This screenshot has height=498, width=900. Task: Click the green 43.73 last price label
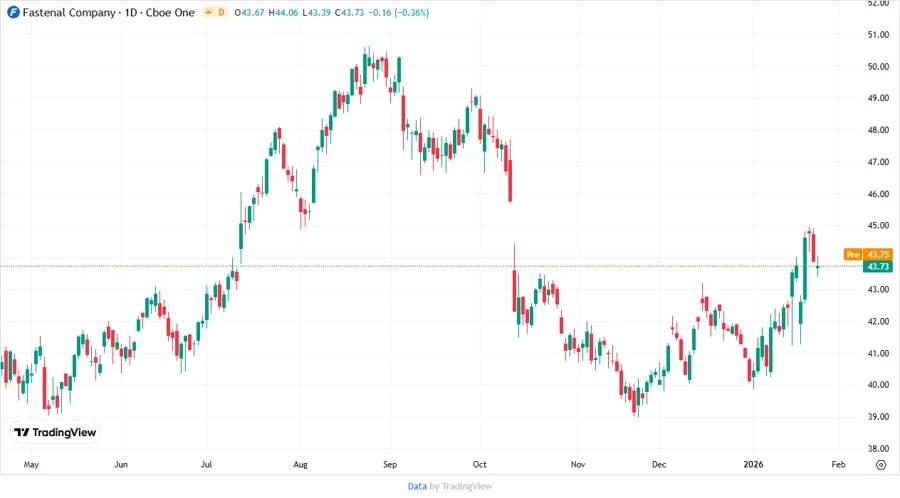pos(878,266)
